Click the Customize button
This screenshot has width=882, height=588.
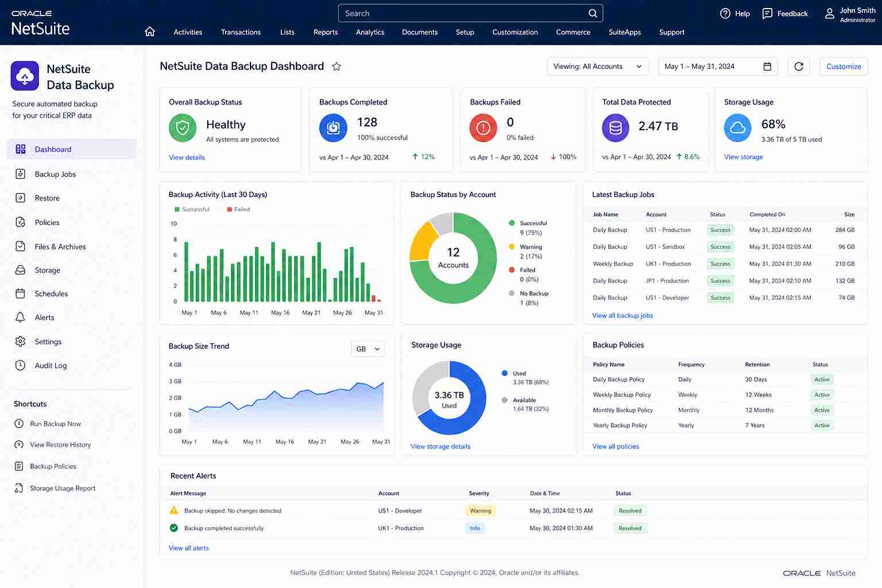click(x=844, y=67)
